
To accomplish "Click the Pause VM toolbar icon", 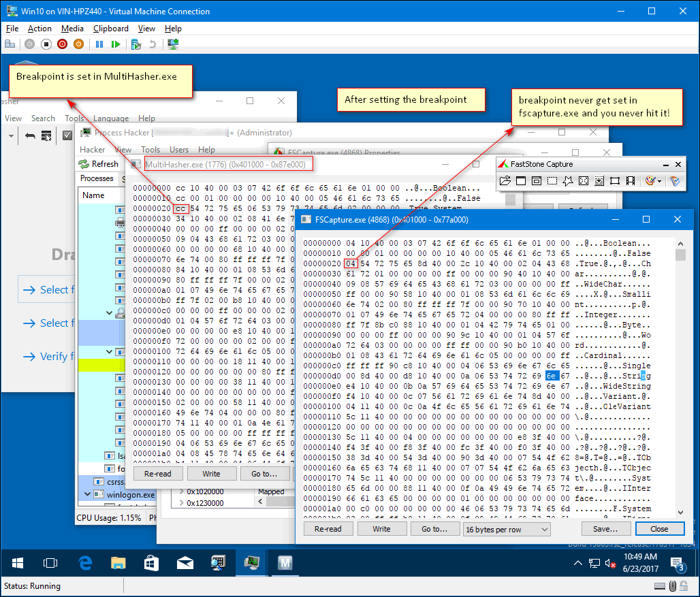I will pyautogui.click(x=99, y=44).
